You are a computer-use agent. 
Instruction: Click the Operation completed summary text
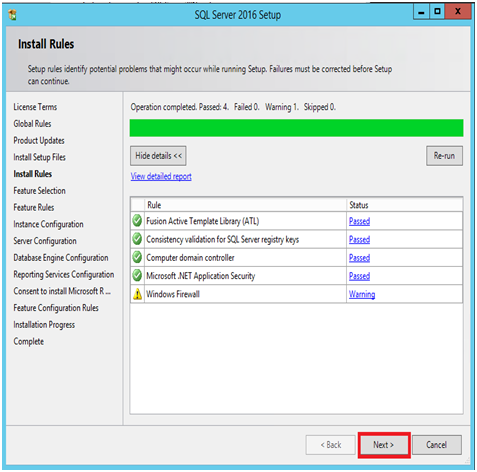click(233, 107)
